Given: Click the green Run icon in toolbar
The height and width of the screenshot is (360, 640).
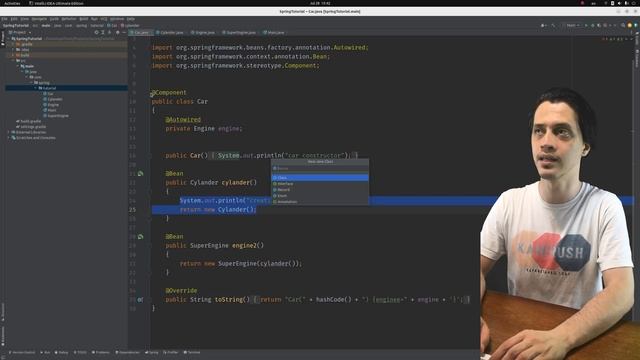Looking at the screenshot, I should [x=587, y=25].
